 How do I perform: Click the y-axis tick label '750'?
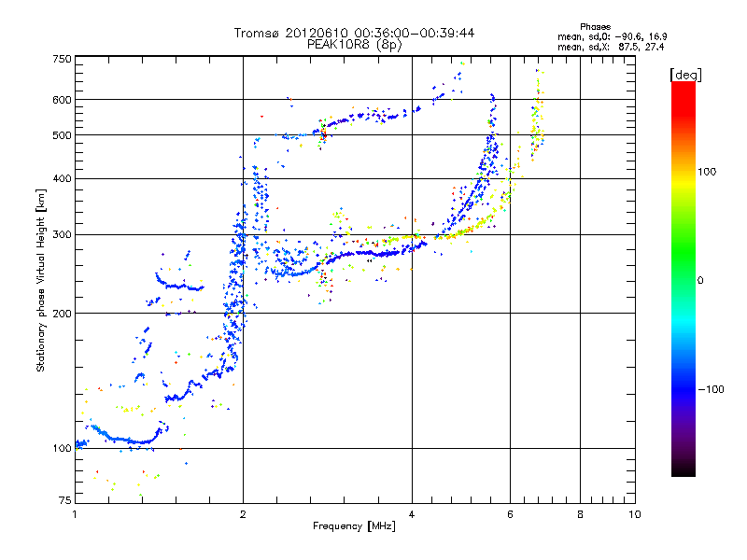coord(62,59)
